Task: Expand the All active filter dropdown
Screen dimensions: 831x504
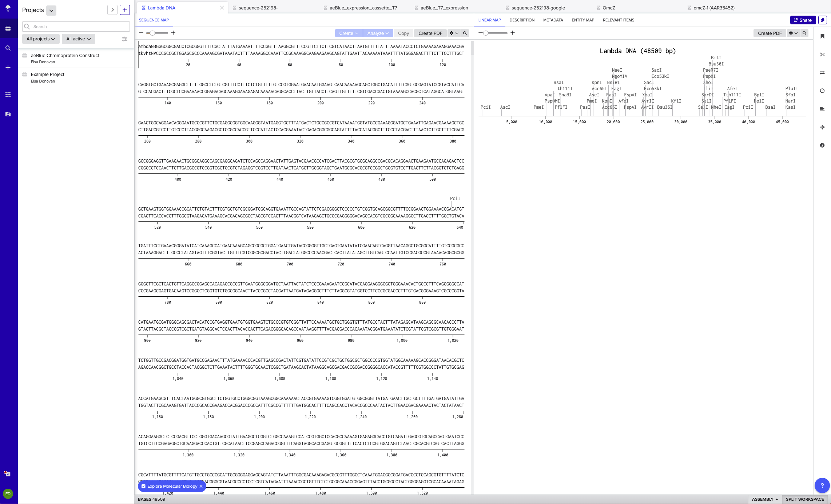Action: [78, 39]
